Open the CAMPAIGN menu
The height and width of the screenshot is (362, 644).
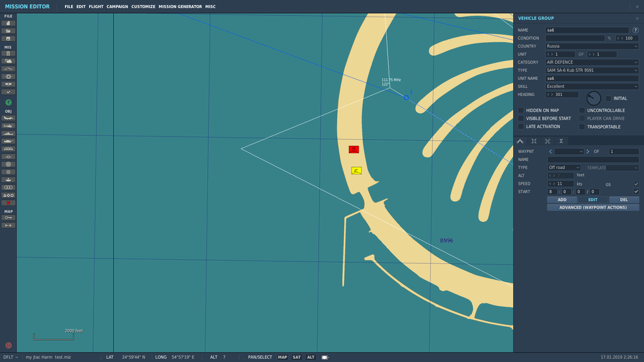tap(117, 7)
